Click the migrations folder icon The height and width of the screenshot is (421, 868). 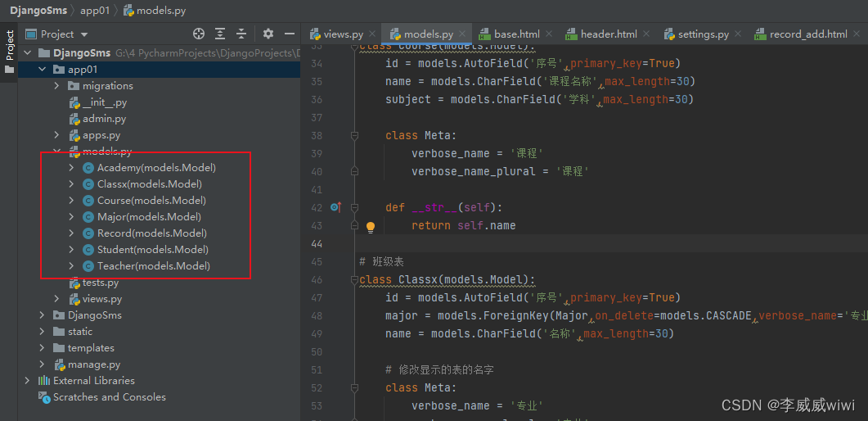point(74,86)
